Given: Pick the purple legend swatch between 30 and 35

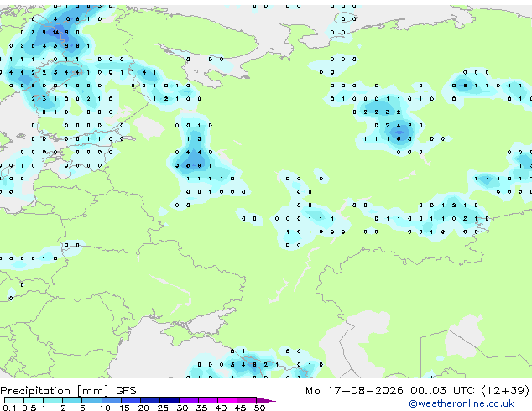Looking at the screenshot, I should 189,400.
